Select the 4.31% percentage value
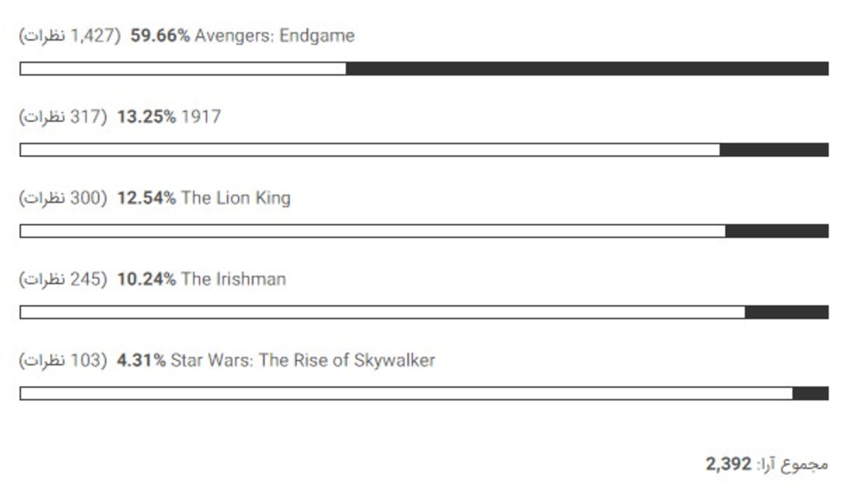This screenshot has height=504, width=854. click(141, 360)
